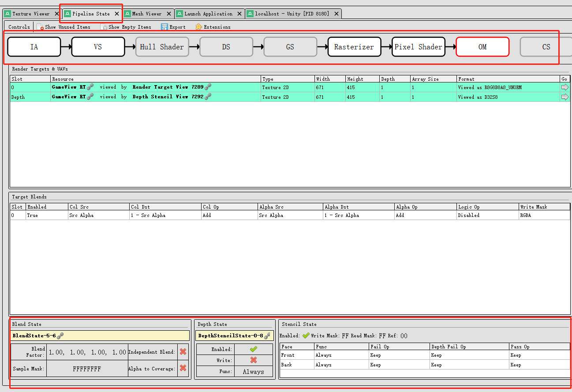Click the Alpha to Coverage red cross indicator

(183, 368)
